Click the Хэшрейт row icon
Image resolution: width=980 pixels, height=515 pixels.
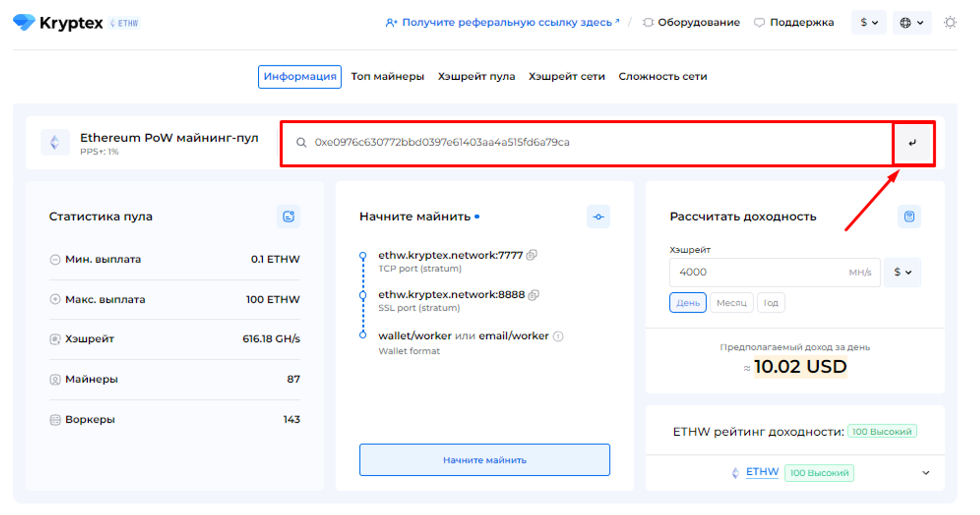click(x=55, y=339)
